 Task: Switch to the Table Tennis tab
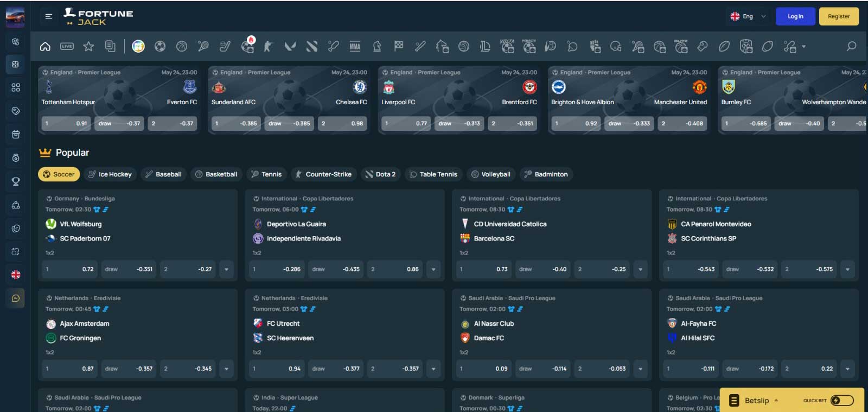[433, 174]
